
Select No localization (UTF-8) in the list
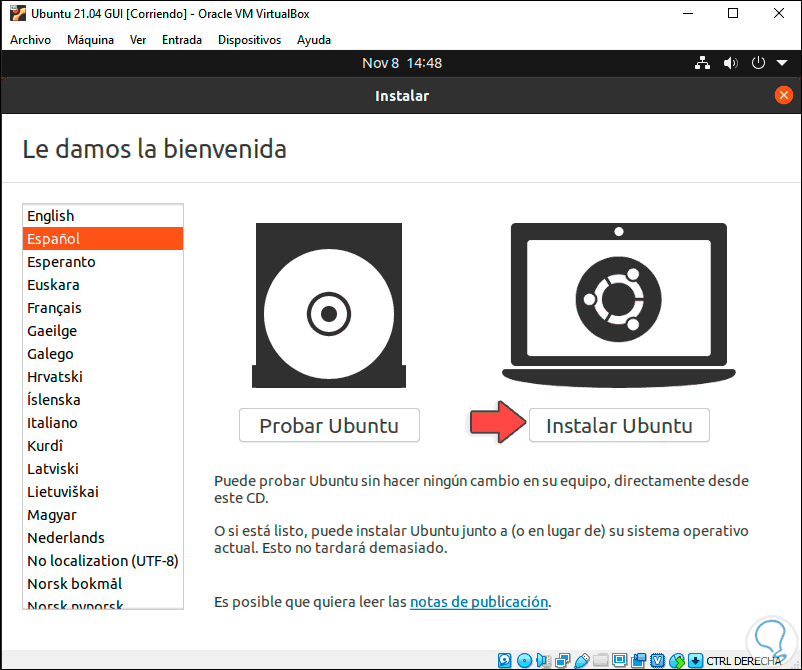pyautogui.click(x=103, y=561)
